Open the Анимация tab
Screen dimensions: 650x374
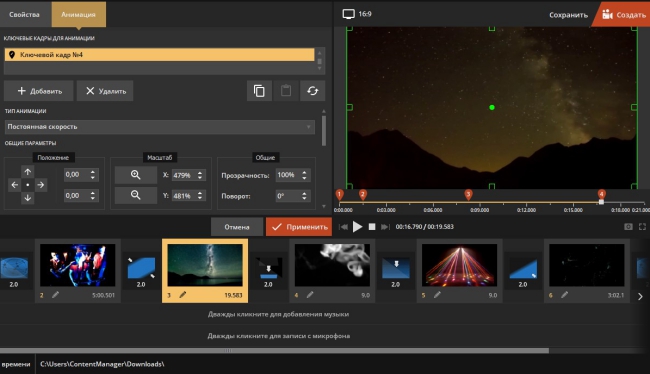point(78,15)
